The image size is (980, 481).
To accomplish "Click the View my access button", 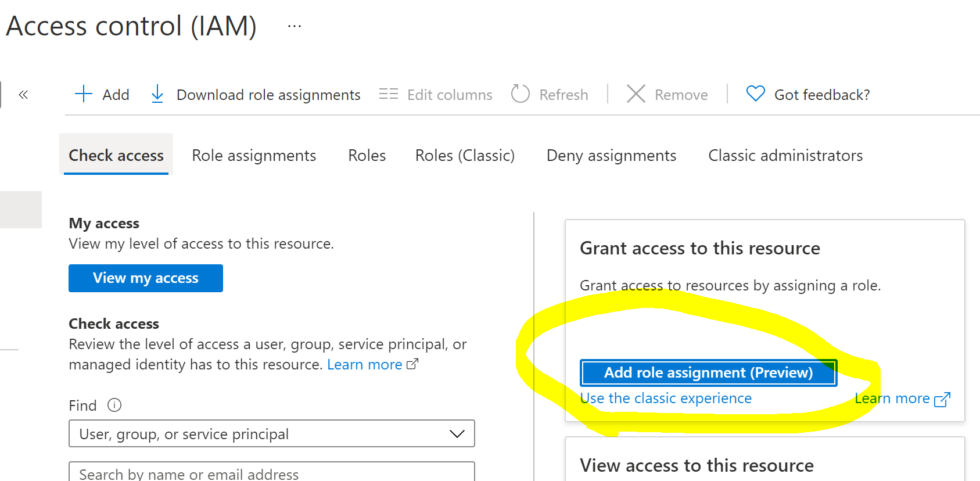I will coord(145,278).
